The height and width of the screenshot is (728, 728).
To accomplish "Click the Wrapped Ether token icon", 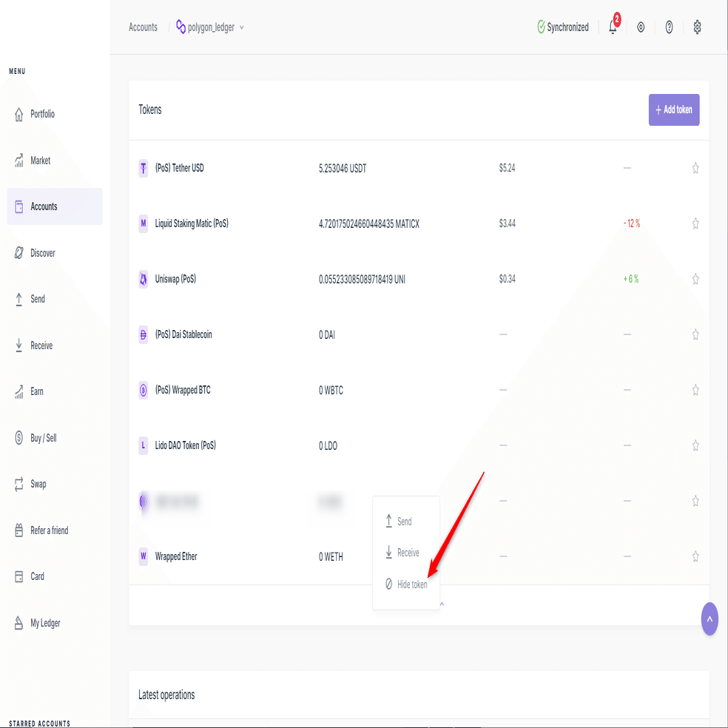I will (144, 556).
